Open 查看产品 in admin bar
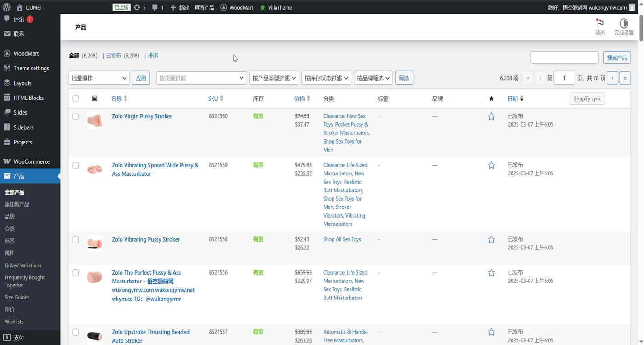 [204, 7]
